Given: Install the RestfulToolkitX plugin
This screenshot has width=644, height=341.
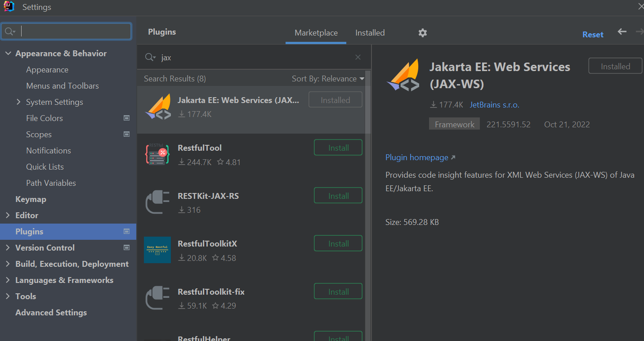Looking at the screenshot, I should (x=338, y=243).
